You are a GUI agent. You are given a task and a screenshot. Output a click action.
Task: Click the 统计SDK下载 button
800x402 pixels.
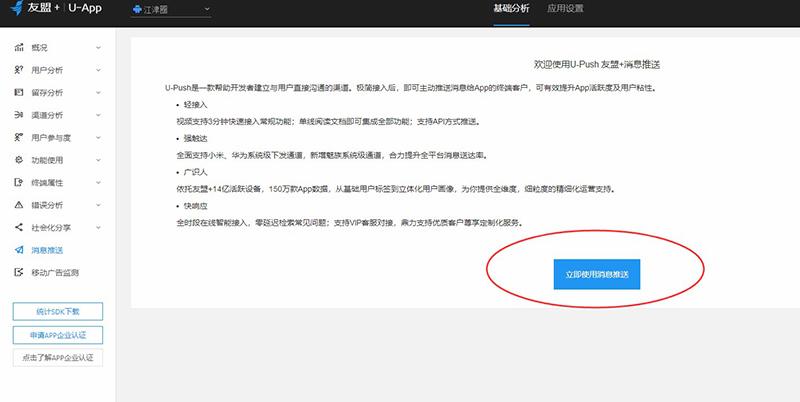(x=58, y=312)
